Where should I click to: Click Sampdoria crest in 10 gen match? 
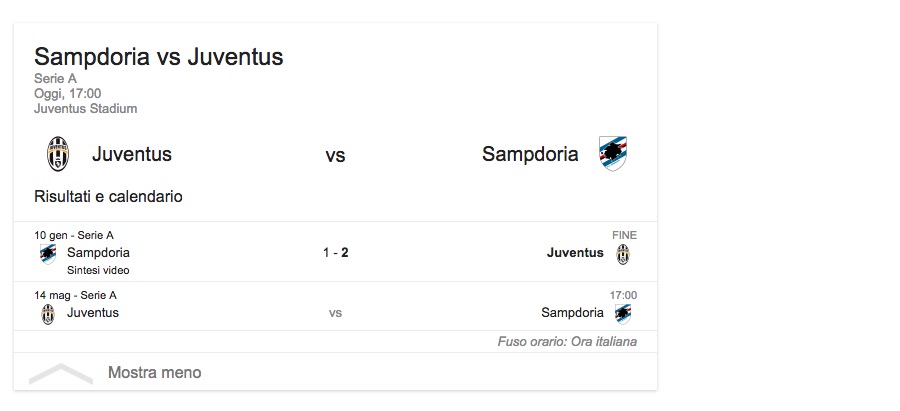click(48, 253)
